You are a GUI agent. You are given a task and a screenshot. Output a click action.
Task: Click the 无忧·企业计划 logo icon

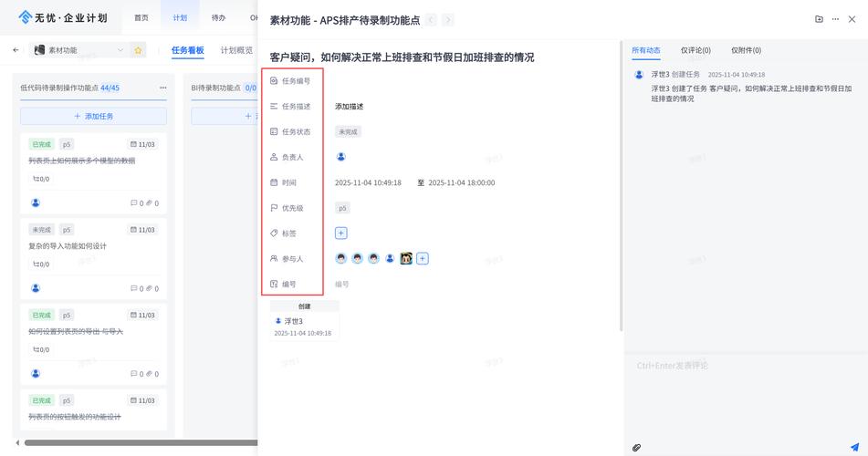click(x=25, y=17)
